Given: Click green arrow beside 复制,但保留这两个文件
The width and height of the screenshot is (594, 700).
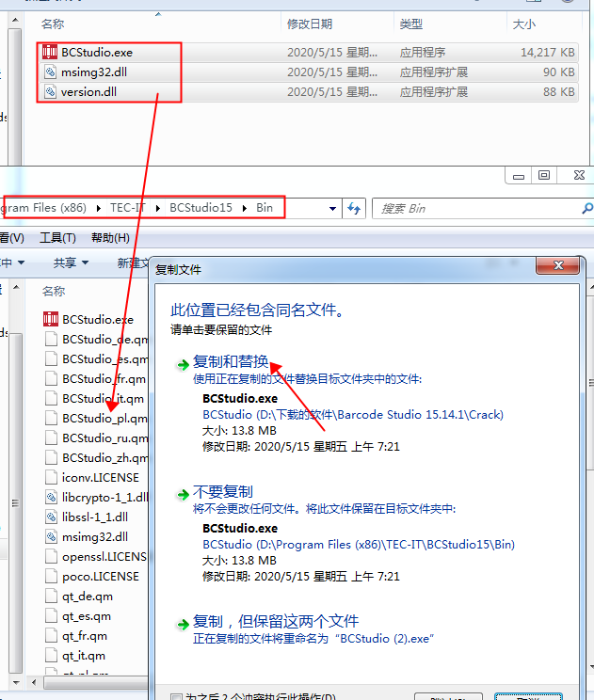Looking at the screenshot, I should [183, 624].
